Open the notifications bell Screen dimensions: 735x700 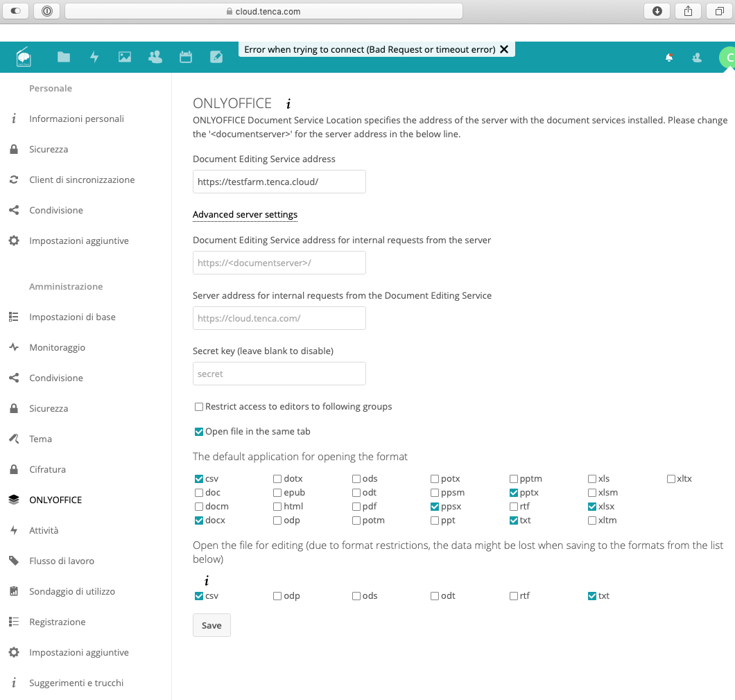(668, 58)
